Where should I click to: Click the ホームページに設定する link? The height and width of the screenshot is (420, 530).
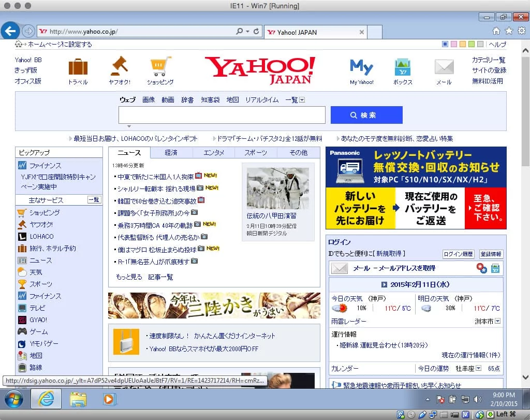point(60,45)
